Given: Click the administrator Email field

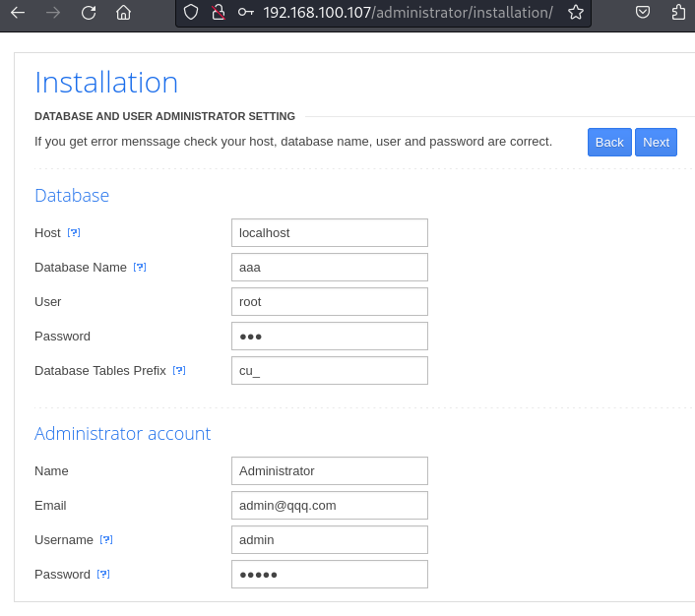Looking at the screenshot, I should click(x=329, y=506).
